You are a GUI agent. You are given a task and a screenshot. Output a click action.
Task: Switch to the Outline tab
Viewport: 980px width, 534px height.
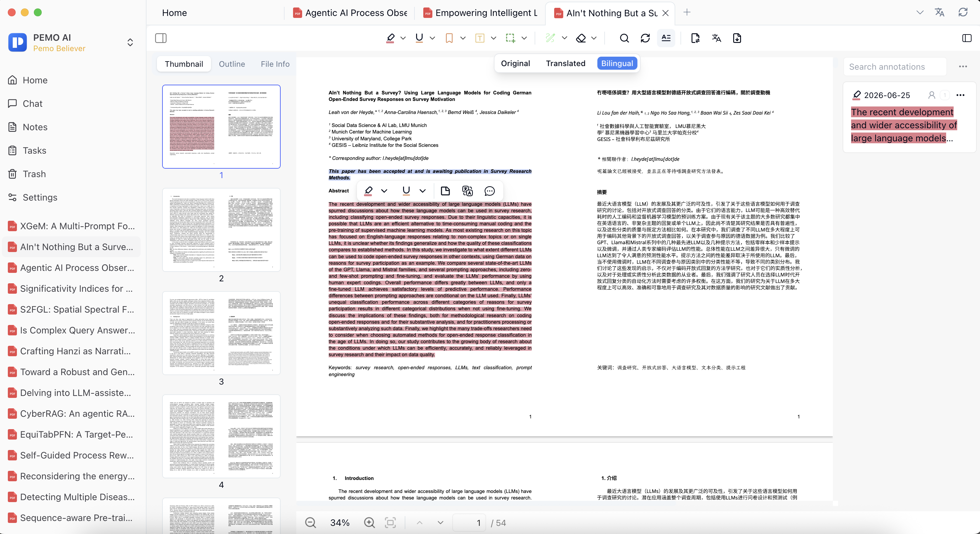point(232,64)
